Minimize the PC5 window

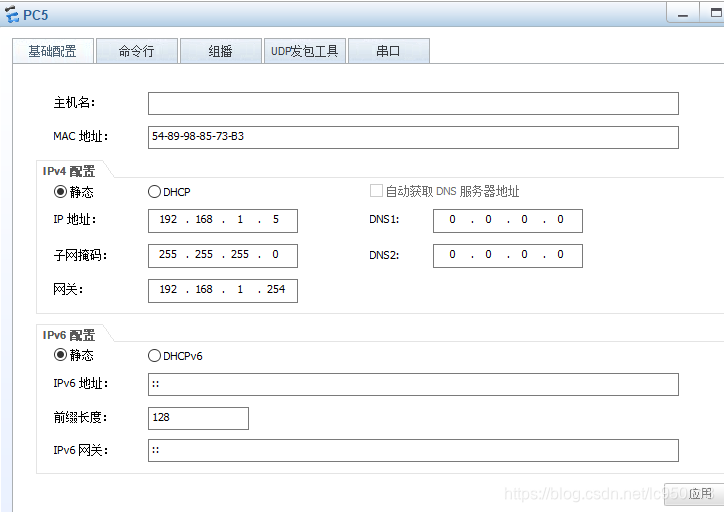point(683,14)
